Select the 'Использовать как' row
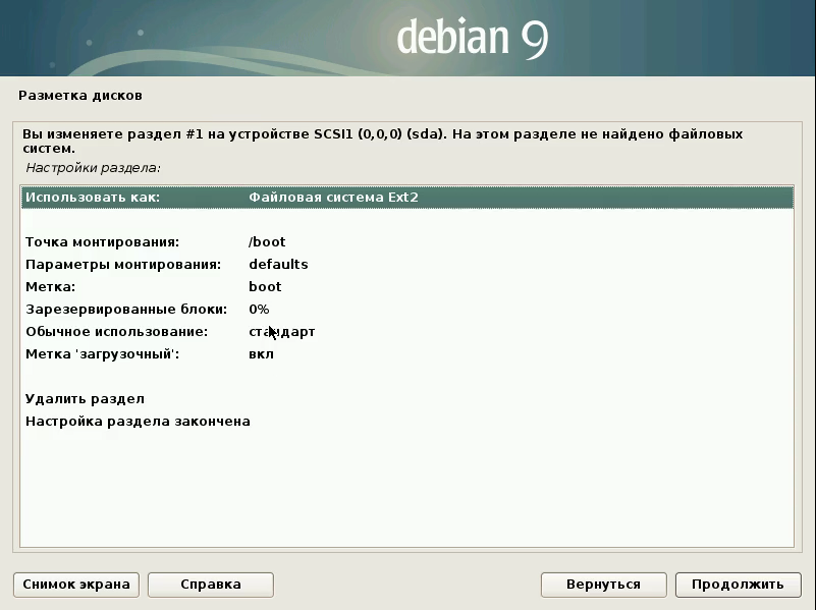816x610 pixels. pyautogui.click(x=92, y=197)
